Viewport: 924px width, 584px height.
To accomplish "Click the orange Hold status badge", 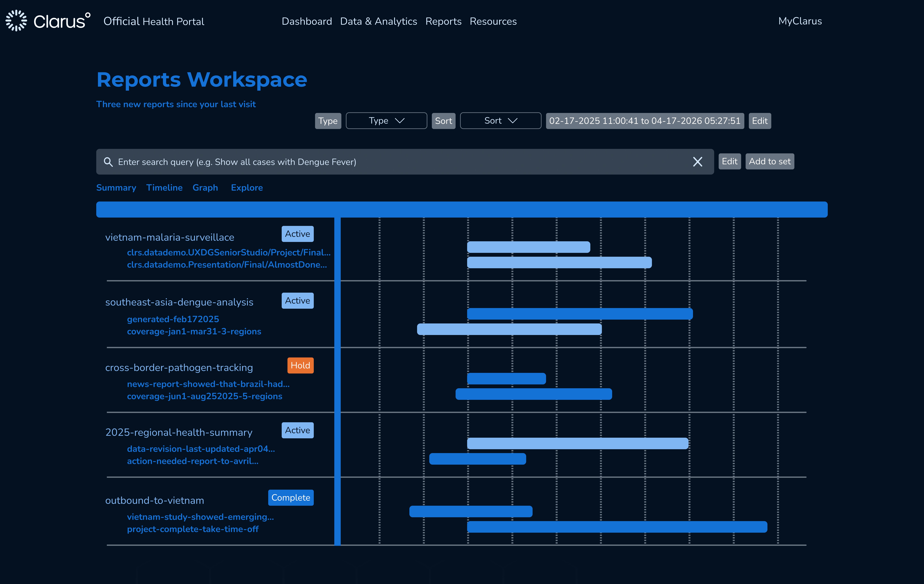I will pos(300,365).
